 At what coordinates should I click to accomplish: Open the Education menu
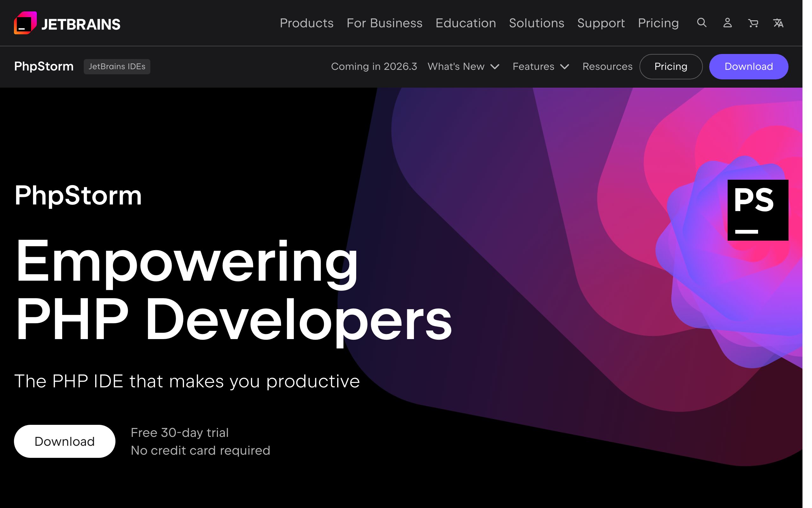click(x=465, y=23)
